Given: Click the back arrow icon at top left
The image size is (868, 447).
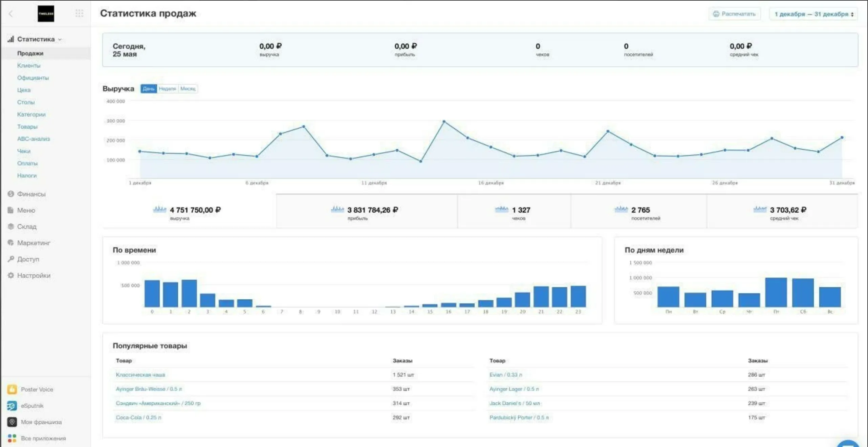Looking at the screenshot, I should coord(11,14).
